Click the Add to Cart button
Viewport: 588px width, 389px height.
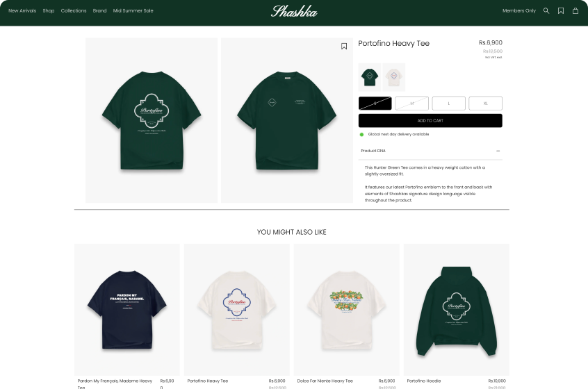430,121
